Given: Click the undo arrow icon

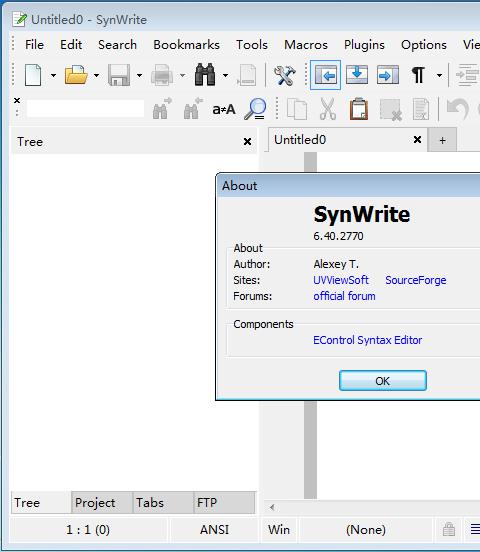Looking at the screenshot, I should pos(457,109).
